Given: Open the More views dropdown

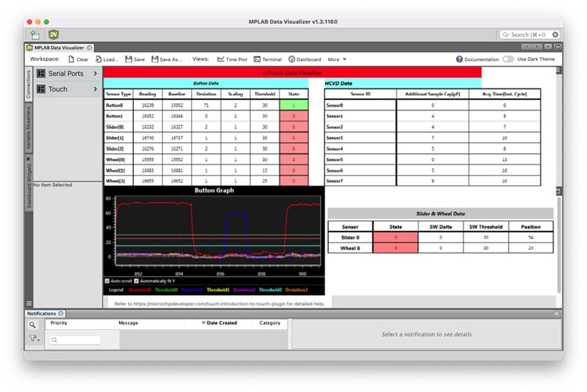Looking at the screenshot, I should point(337,59).
